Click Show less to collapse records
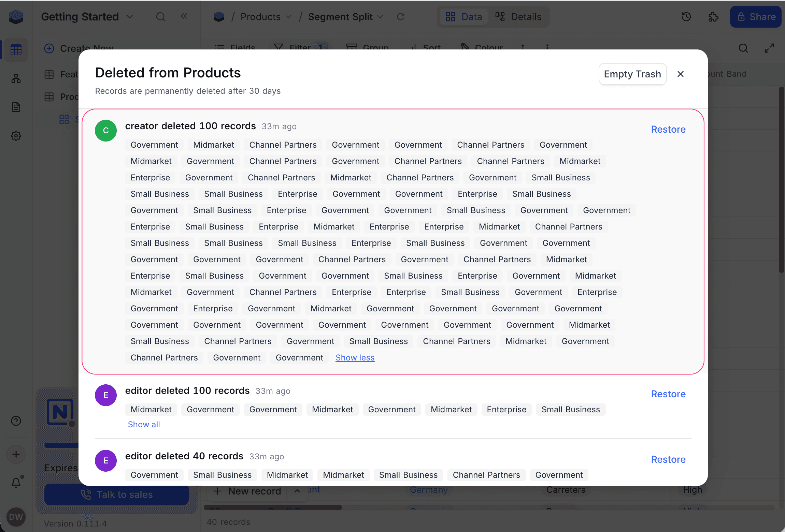The height and width of the screenshot is (532, 785). (x=355, y=358)
